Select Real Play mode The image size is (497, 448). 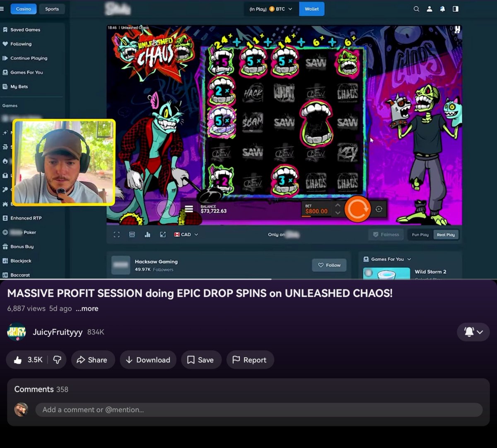click(446, 235)
